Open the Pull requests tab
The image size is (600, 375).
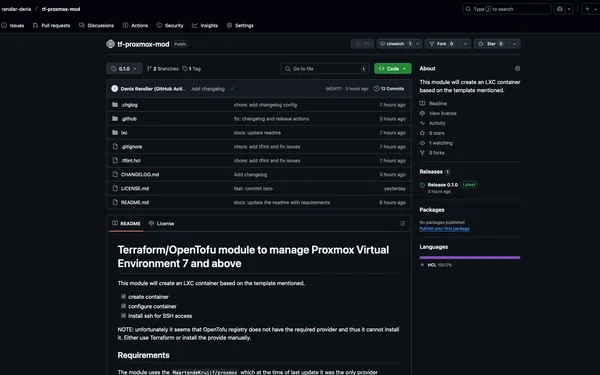tap(51, 26)
